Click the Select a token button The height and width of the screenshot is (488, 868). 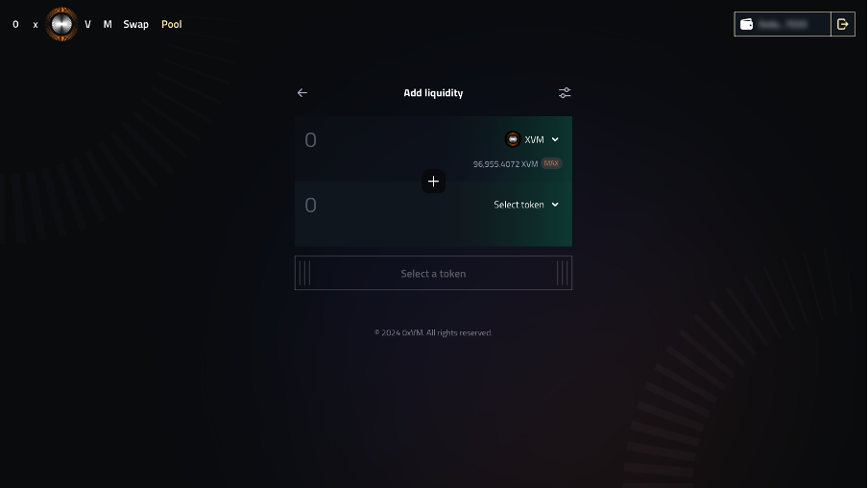(x=433, y=273)
